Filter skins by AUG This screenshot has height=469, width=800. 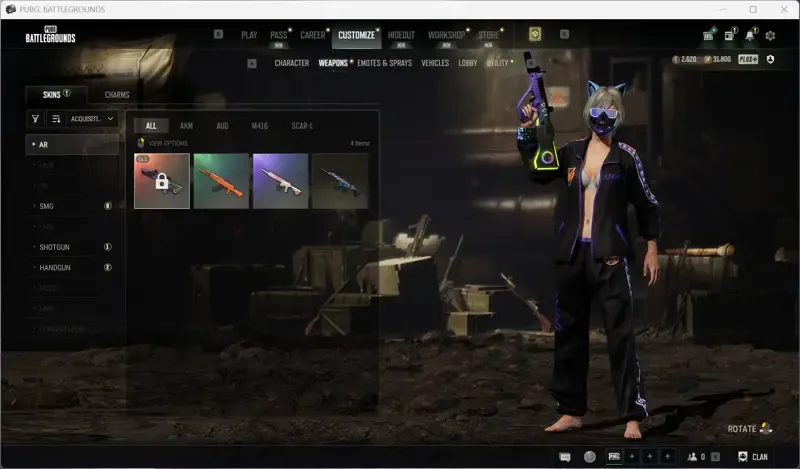[x=222, y=126]
